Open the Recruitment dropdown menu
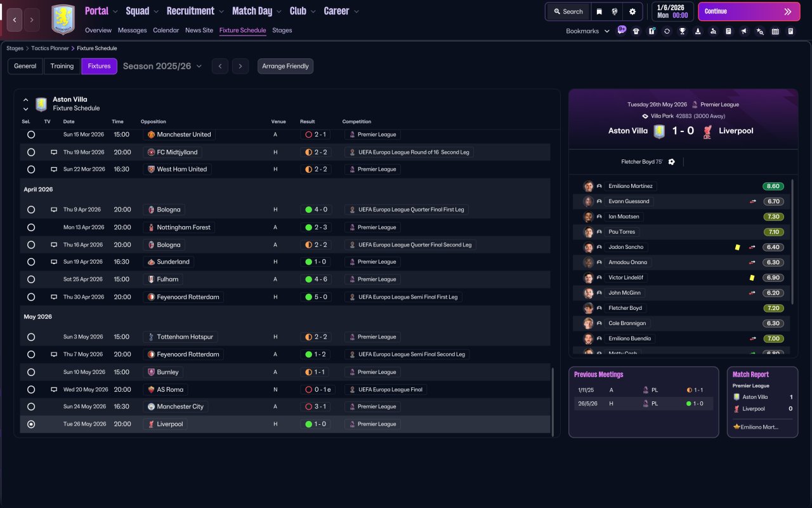 [x=195, y=11]
